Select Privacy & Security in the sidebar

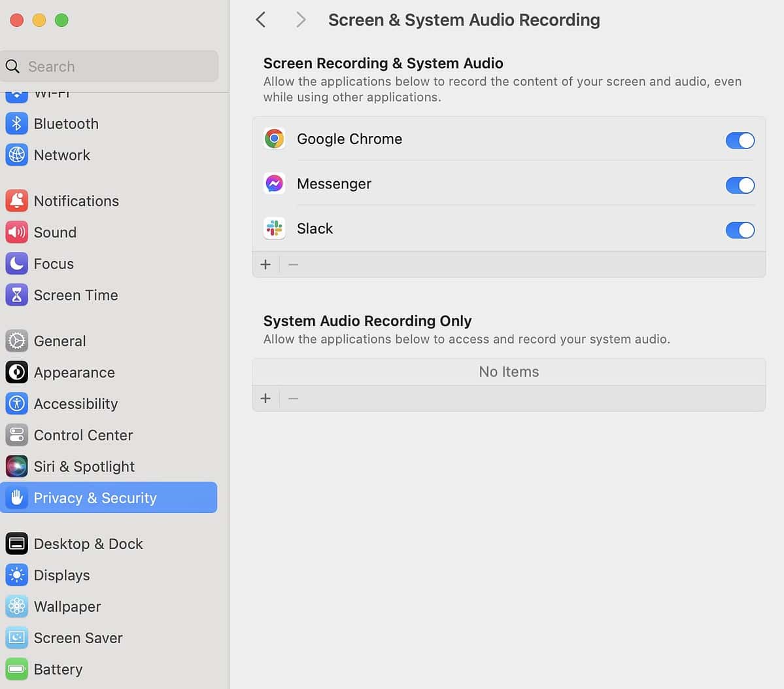pyautogui.click(x=95, y=497)
